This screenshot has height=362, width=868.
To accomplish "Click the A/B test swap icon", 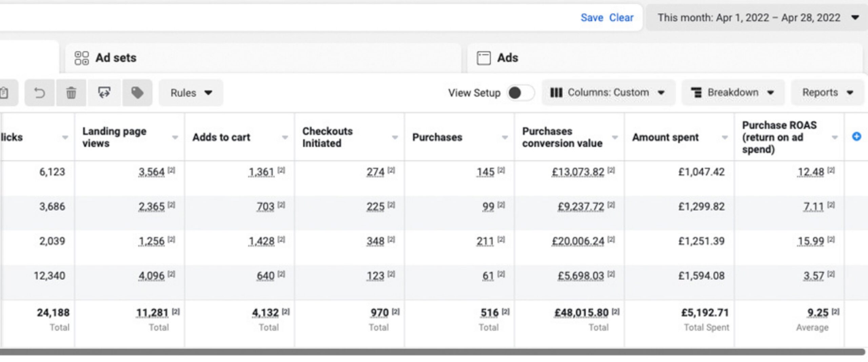I will pos(104,93).
